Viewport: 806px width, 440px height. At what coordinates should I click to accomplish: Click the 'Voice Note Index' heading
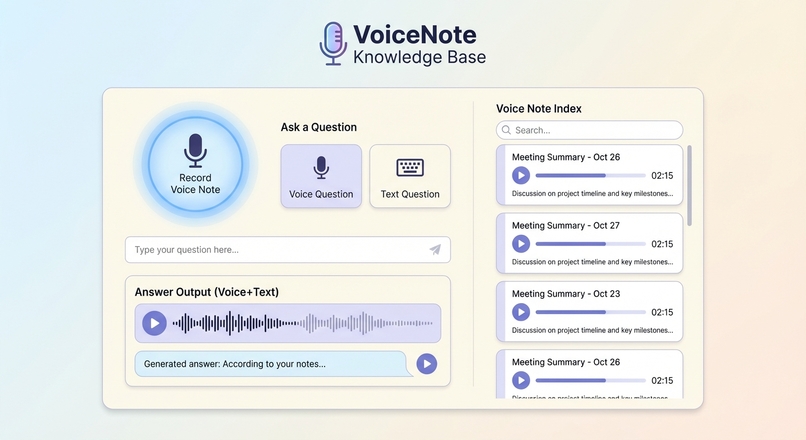click(539, 109)
